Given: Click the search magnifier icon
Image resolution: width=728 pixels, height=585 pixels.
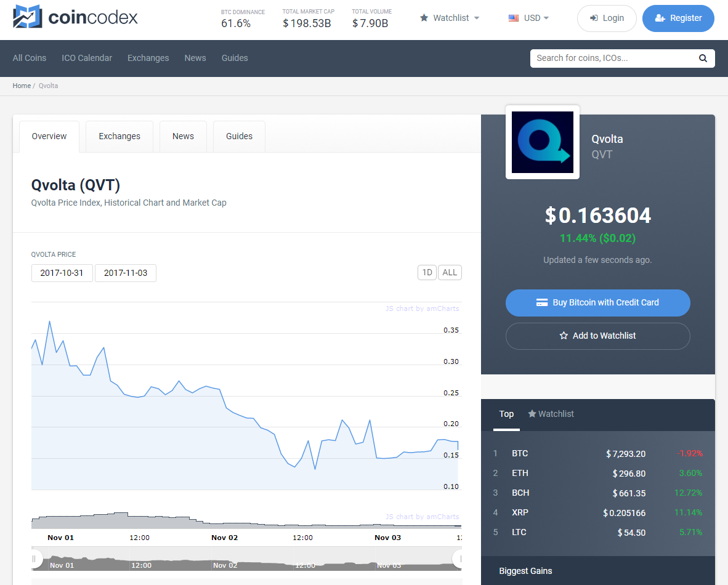Looking at the screenshot, I should pos(703,58).
